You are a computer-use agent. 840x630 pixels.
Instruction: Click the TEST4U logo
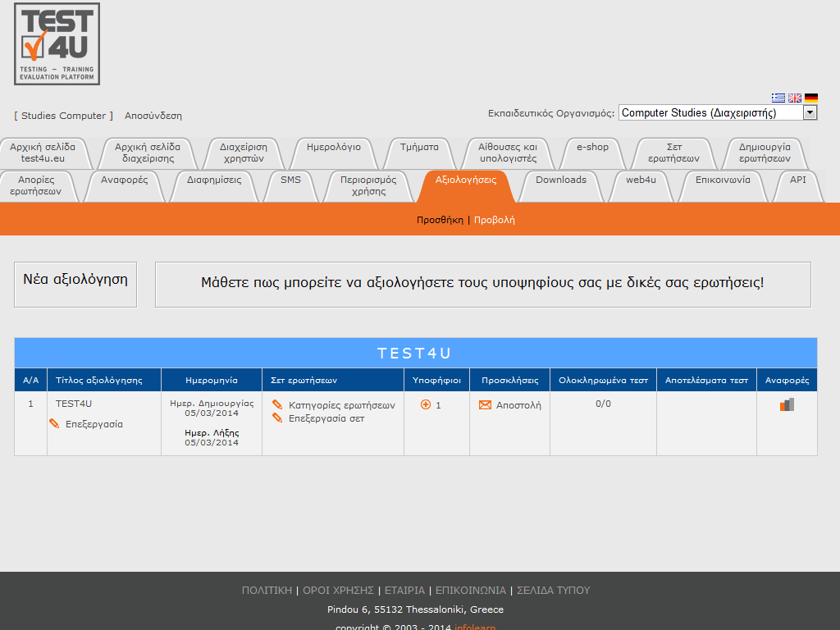tap(57, 44)
